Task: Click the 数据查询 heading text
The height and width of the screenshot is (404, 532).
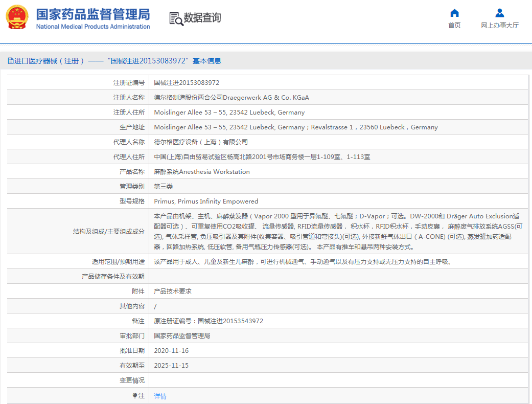Action: pos(202,18)
